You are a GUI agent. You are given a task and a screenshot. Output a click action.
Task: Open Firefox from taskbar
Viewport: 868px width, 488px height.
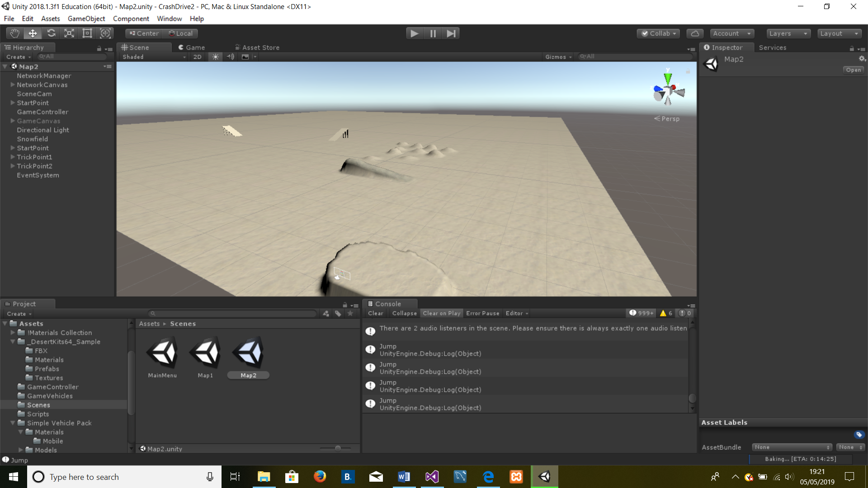(x=320, y=477)
